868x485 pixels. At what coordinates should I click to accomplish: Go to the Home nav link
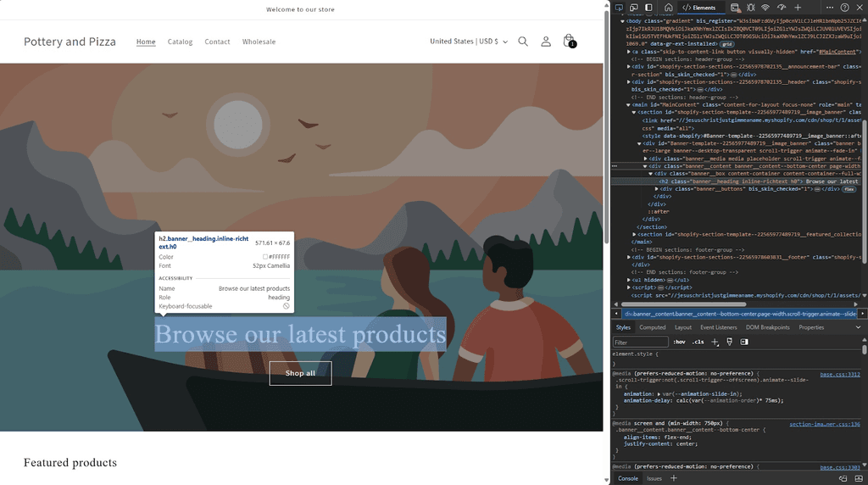click(x=146, y=42)
